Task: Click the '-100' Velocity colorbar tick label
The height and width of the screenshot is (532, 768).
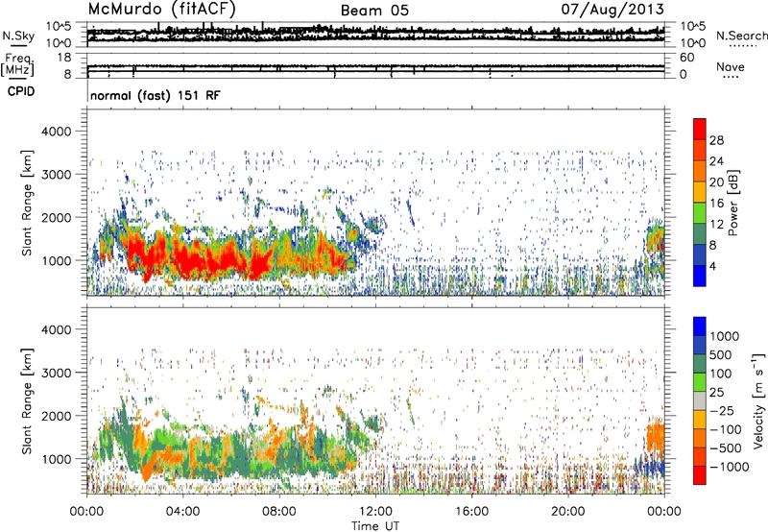Action: pos(726,429)
